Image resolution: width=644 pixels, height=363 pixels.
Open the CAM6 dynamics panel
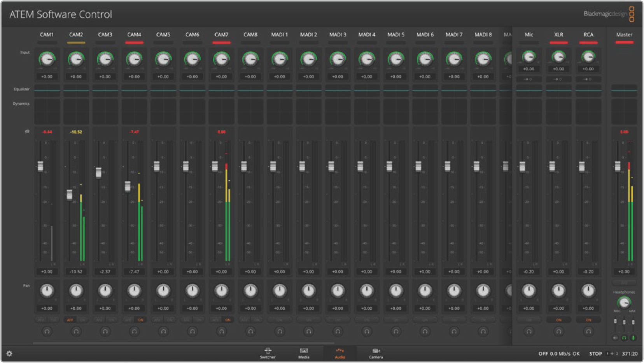click(x=192, y=111)
